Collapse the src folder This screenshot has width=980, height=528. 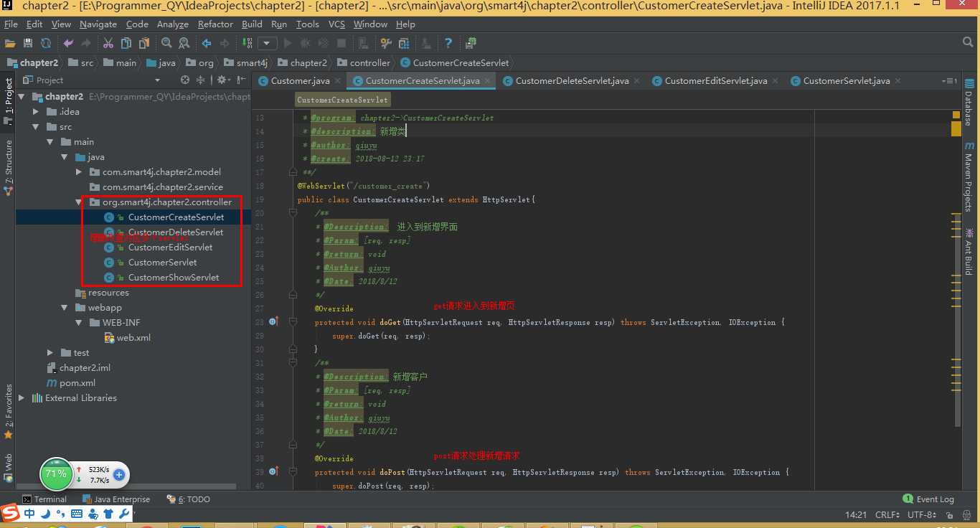37,126
